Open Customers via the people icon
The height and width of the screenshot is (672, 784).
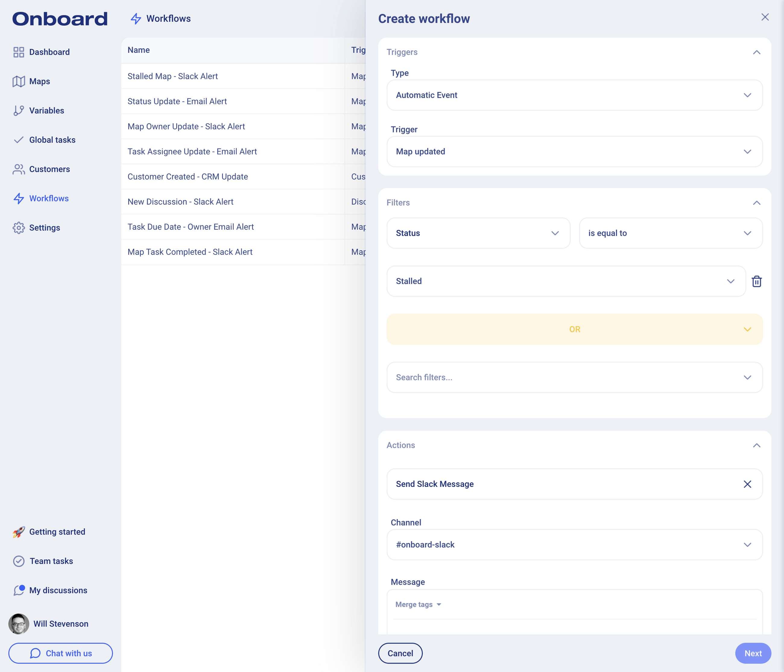[x=19, y=169]
